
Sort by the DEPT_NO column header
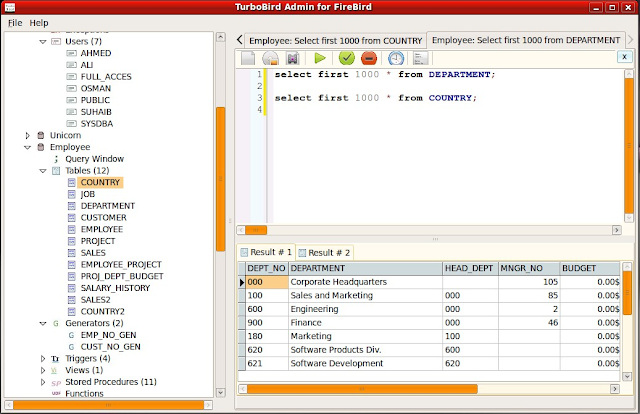tap(267, 268)
